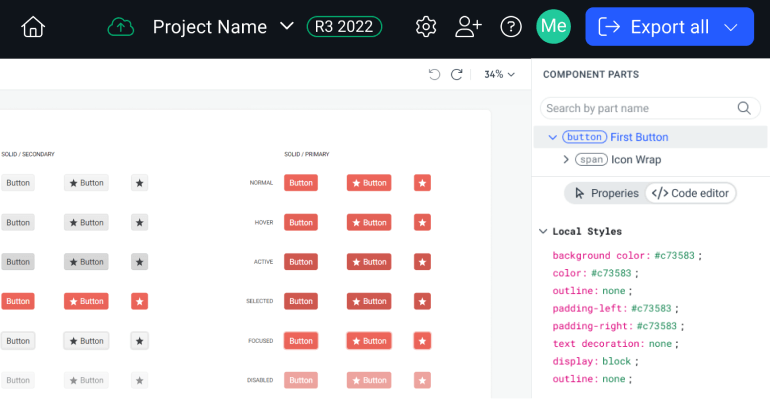Click the Hover primary star-only icon button

coord(422,222)
